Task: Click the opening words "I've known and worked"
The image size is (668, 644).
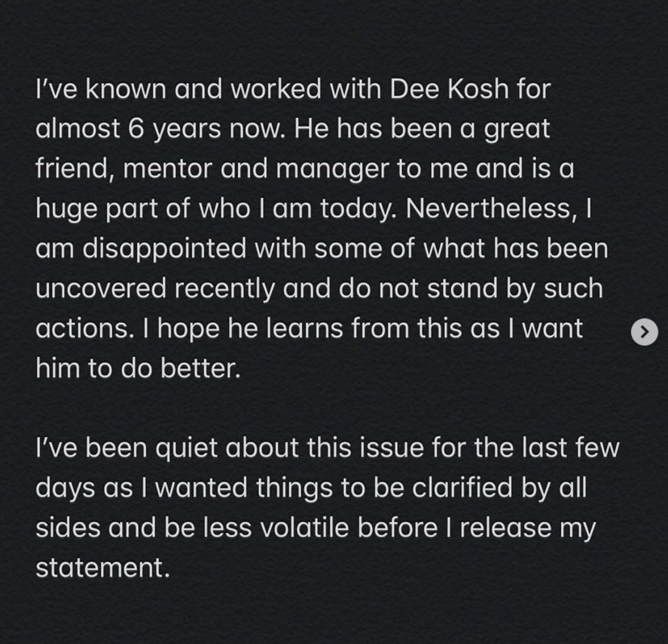Action: coord(179,89)
